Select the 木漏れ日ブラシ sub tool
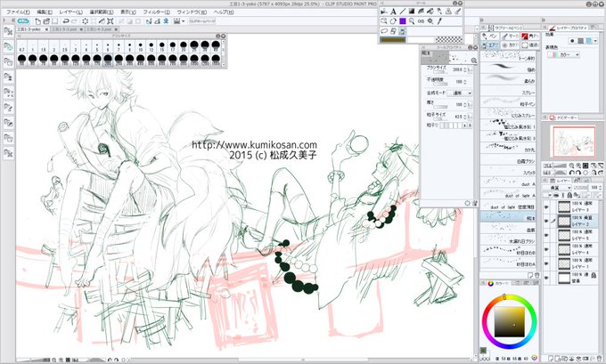Viewport: 606px width, 364px height. (508, 241)
